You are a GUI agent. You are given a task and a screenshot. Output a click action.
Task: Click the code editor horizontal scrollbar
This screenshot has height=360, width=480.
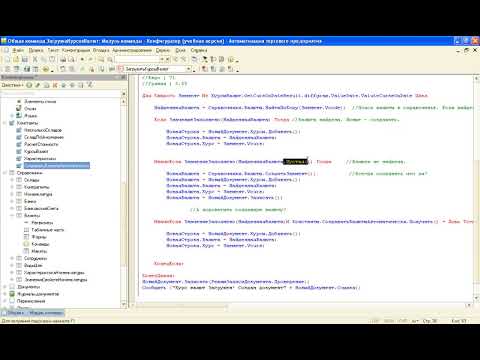pos(302,305)
